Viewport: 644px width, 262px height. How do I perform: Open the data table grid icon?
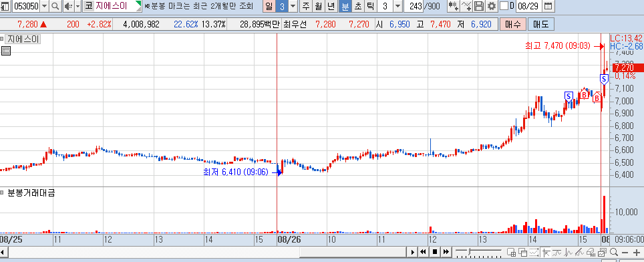tap(6, 51)
